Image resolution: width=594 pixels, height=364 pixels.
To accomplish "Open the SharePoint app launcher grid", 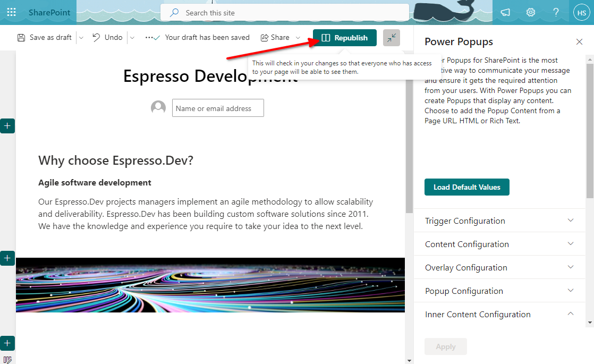I will tap(11, 12).
